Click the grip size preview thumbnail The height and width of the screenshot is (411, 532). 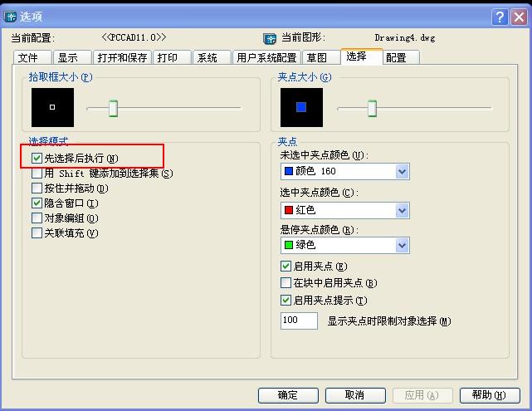tap(301, 108)
